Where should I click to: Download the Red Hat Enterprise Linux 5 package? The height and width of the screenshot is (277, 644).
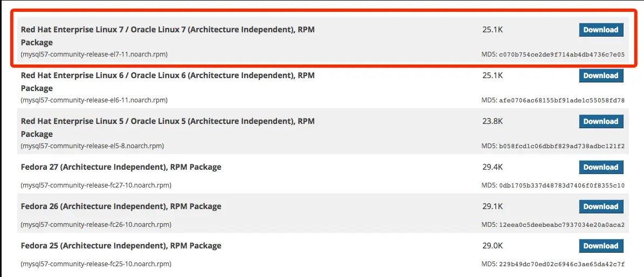click(x=601, y=122)
